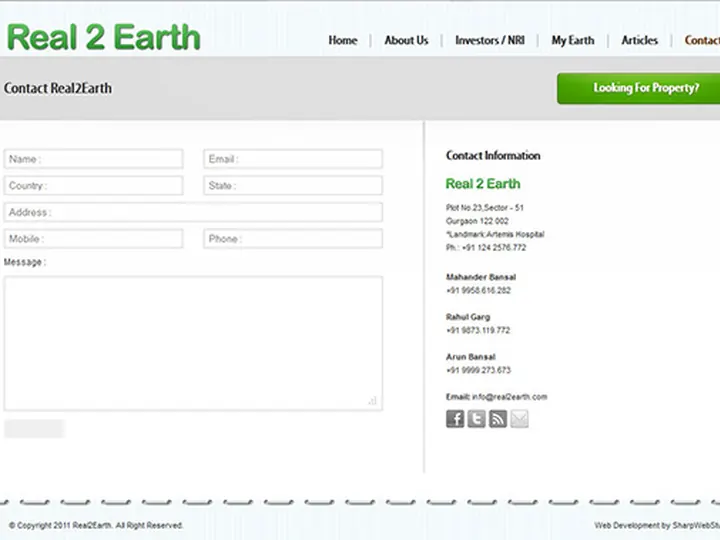Select phone number '+91 9999.273.673'
Viewport: 720px width, 540px height.
[x=478, y=370]
